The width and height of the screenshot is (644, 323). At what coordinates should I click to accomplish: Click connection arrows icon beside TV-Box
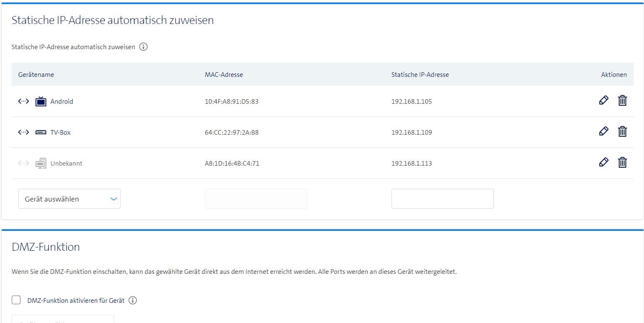[24, 133]
